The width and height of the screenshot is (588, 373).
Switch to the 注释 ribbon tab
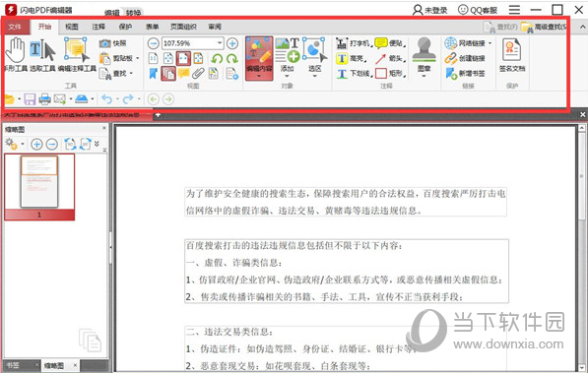point(98,27)
